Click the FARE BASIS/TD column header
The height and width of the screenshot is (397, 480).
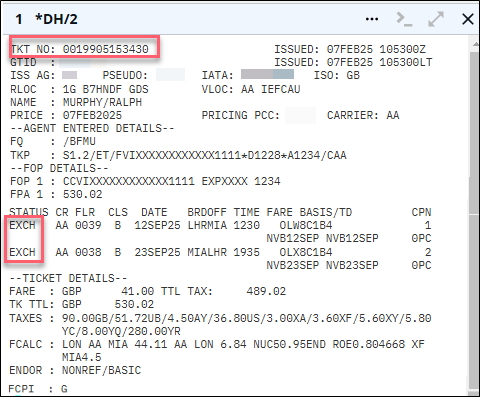(x=309, y=212)
